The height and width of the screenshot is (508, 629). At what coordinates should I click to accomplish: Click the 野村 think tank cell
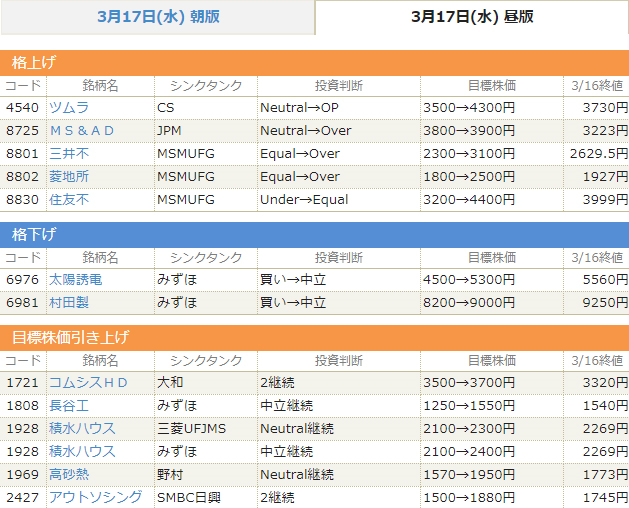tap(206, 475)
